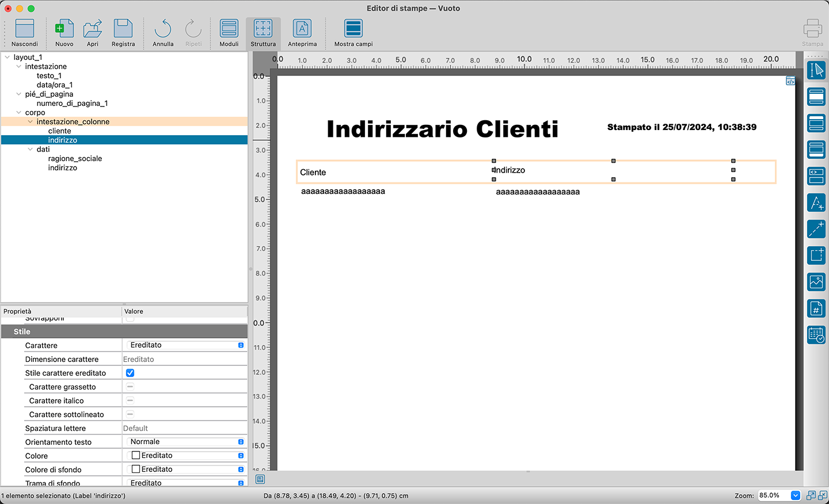Click the Annulla undo button
This screenshot has width=829, height=504.
[163, 33]
